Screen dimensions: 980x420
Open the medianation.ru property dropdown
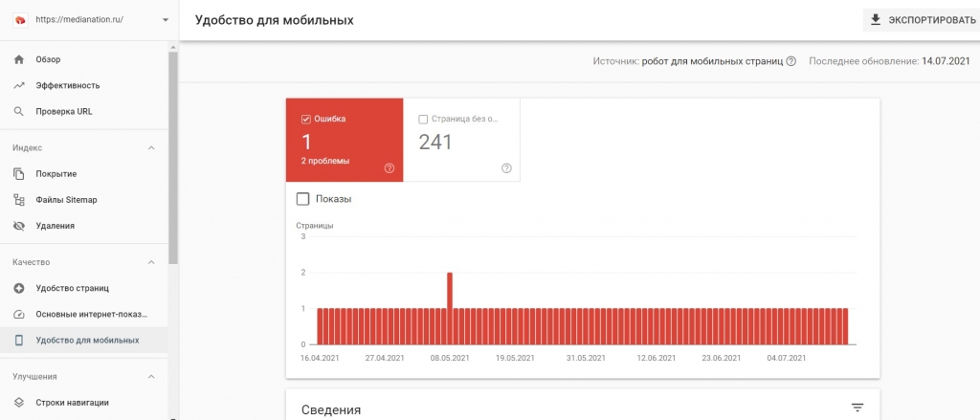pos(166,19)
